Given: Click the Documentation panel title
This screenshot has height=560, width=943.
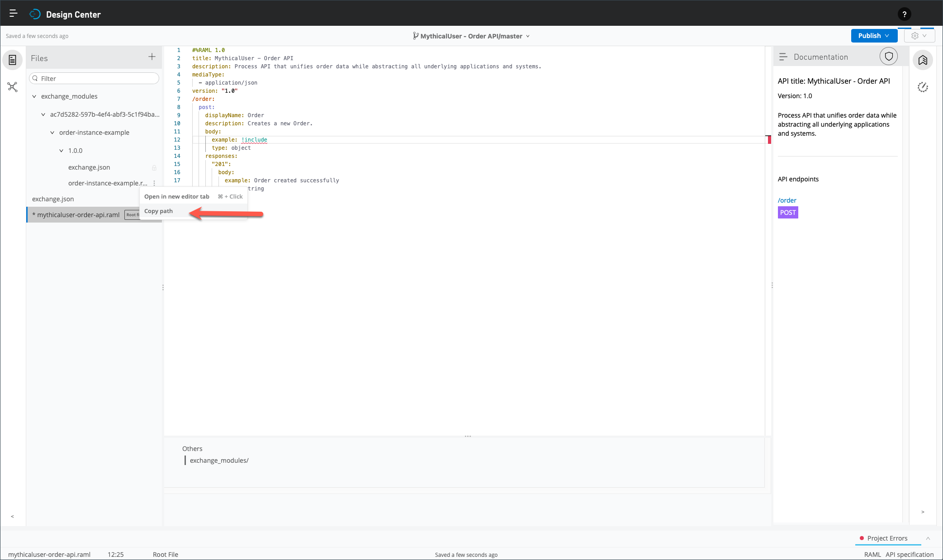Looking at the screenshot, I should coord(820,57).
